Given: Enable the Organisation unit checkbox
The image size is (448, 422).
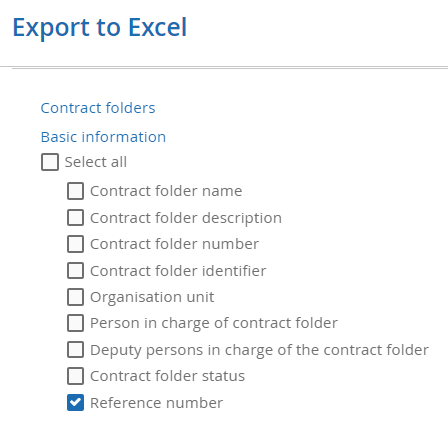Looking at the screenshot, I should [75, 297].
